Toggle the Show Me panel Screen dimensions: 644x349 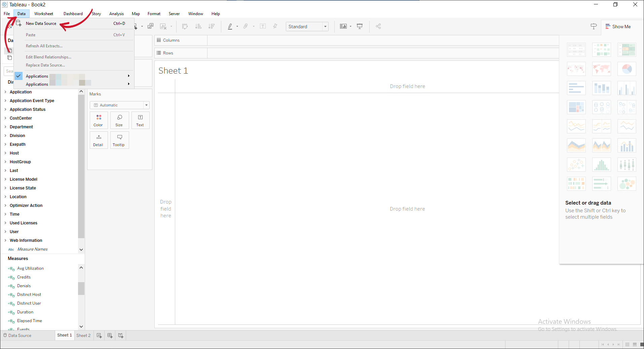618,27
